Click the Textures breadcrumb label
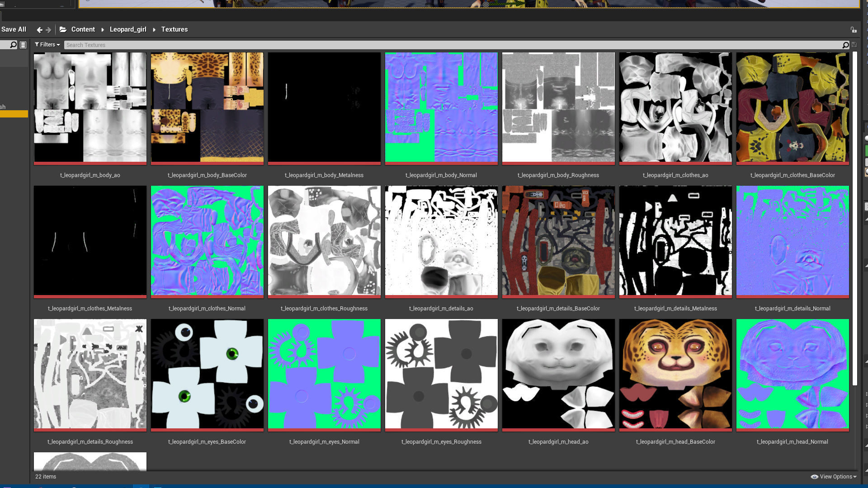Screen dimensions: 868x488 174,29
